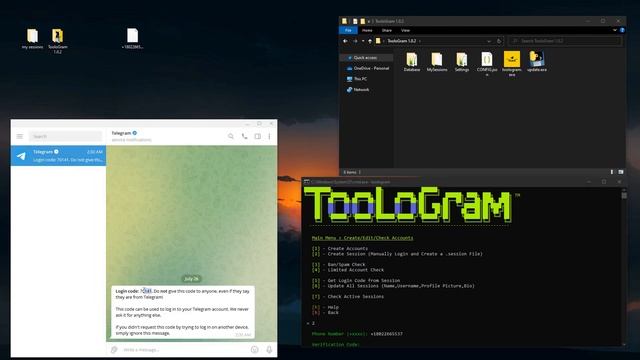Click the July date badge in chat
This screenshot has height=360, width=640.
(x=191, y=279)
